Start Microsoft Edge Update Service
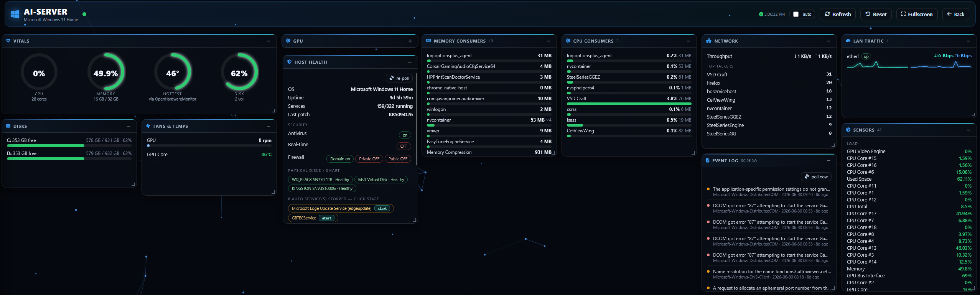The height and width of the screenshot is (295, 980). click(382, 209)
